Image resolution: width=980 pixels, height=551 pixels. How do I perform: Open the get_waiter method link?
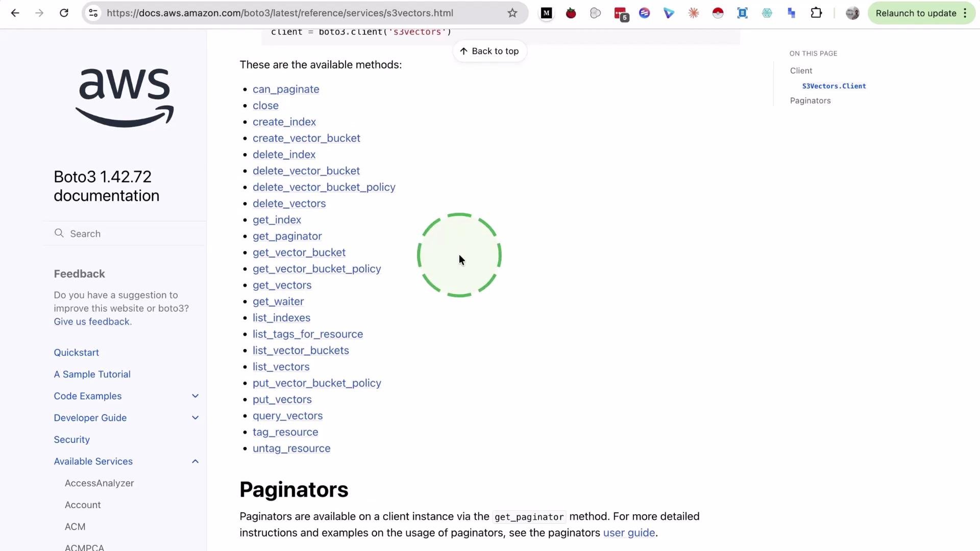278,302
